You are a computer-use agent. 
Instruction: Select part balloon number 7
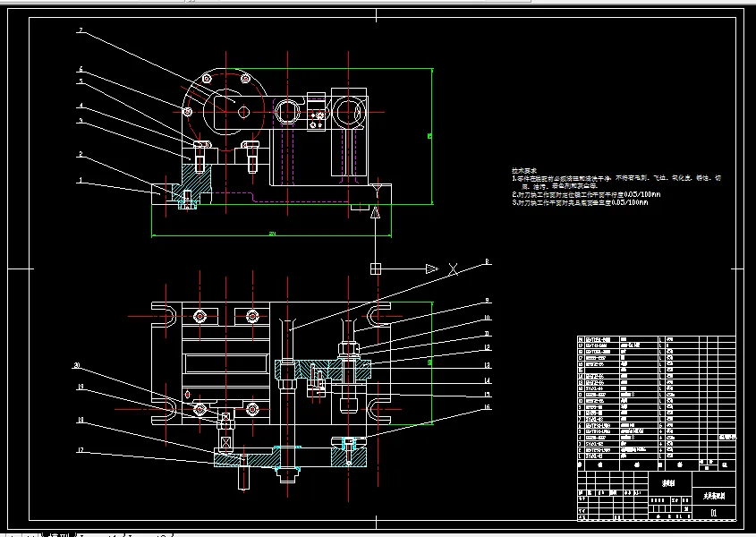[x=81, y=30]
